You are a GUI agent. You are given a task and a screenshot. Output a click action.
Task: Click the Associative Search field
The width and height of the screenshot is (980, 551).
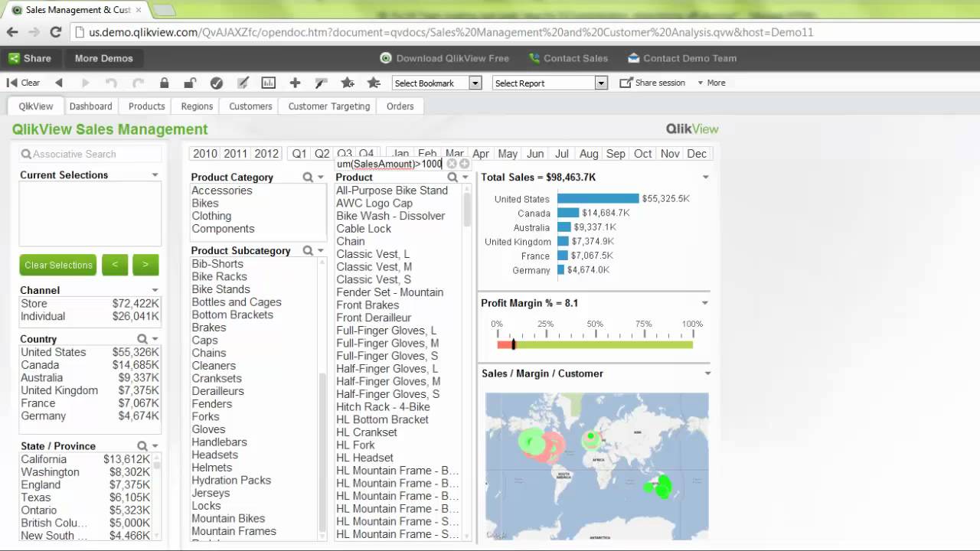pyautogui.click(x=90, y=154)
